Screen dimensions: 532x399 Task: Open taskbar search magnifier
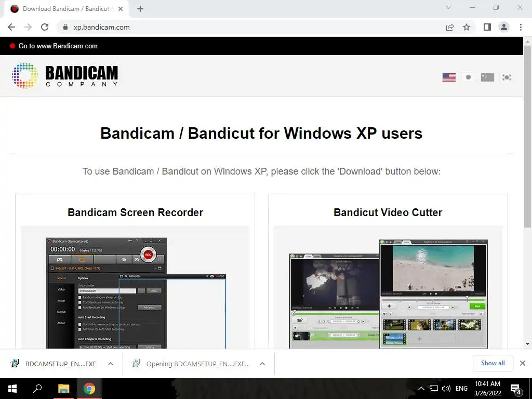point(37,388)
